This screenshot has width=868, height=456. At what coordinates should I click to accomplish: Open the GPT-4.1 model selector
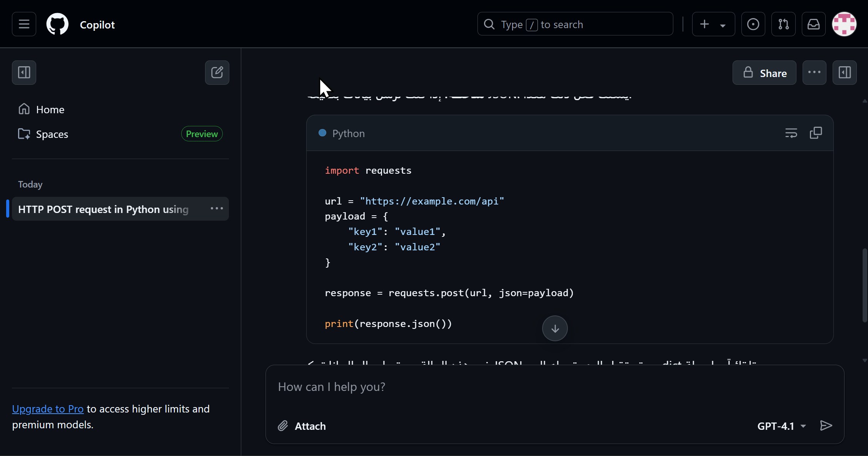pos(781,426)
